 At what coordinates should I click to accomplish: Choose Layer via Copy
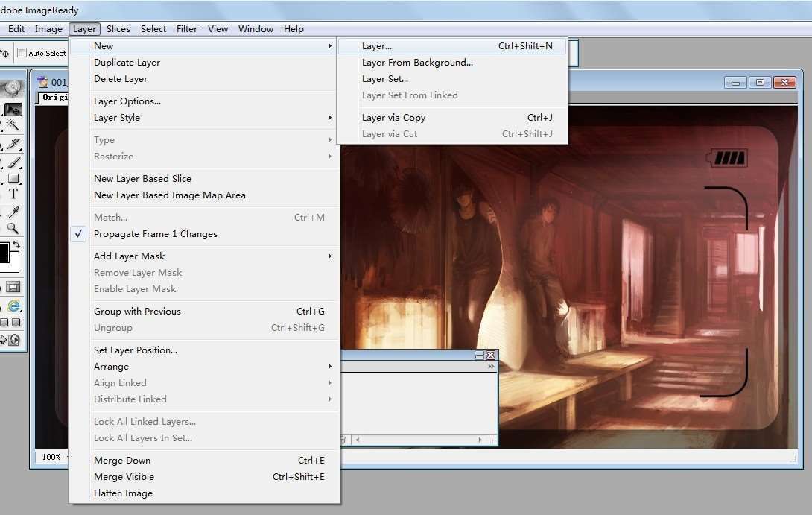pos(452,118)
